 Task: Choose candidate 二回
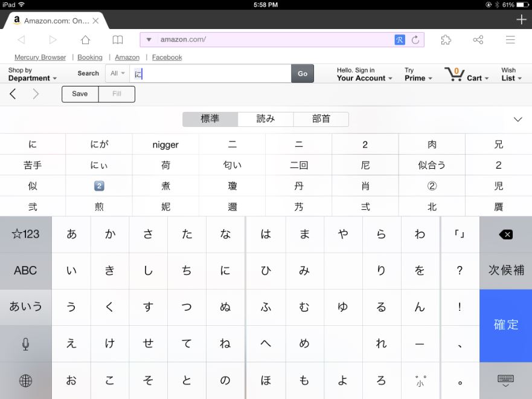pos(298,165)
